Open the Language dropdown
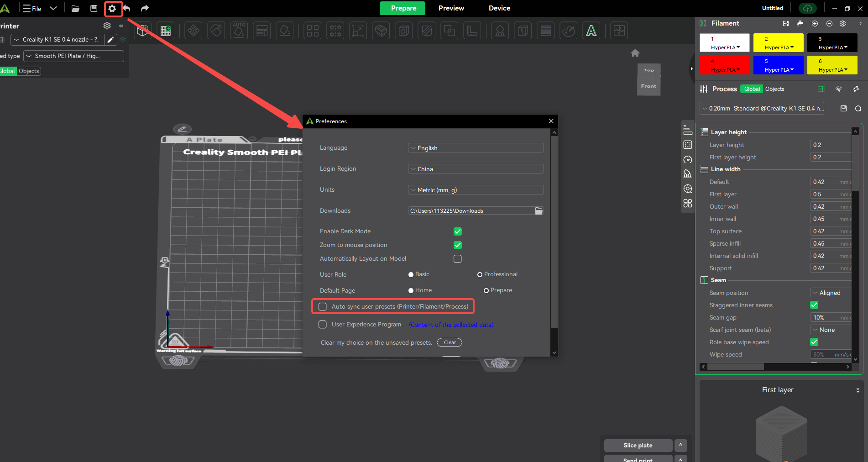The height and width of the screenshot is (462, 868). (x=476, y=148)
